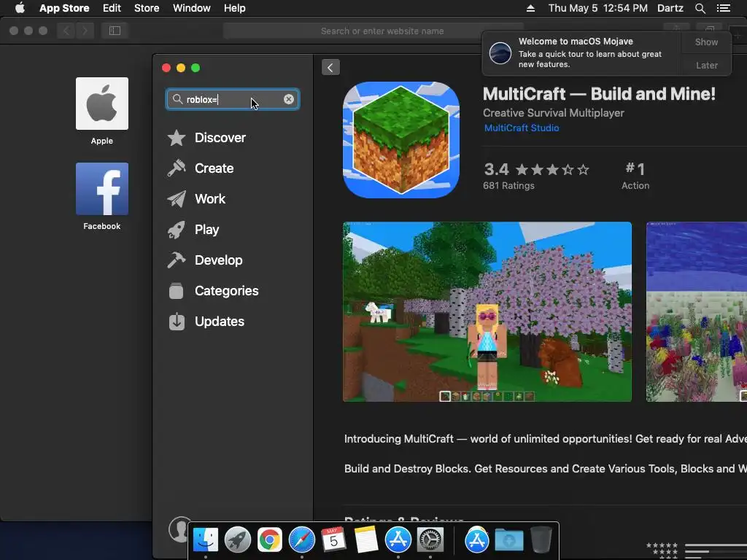Open Applications folder icon in Dock
Viewport: 747px width, 560px height.
pos(477,540)
